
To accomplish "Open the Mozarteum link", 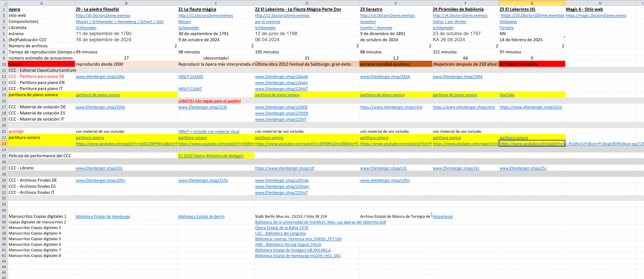I will [442, 217].
